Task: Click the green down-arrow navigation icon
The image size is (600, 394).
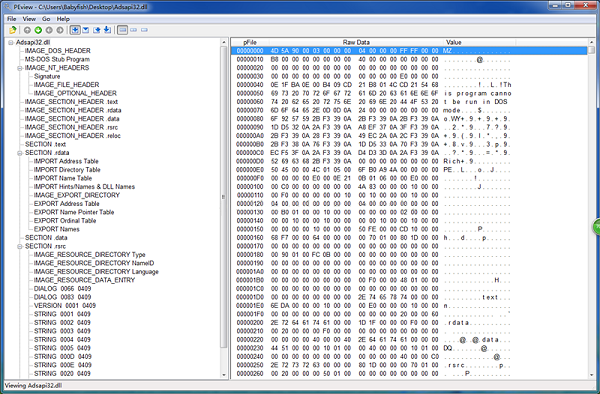Action: [x=38, y=30]
